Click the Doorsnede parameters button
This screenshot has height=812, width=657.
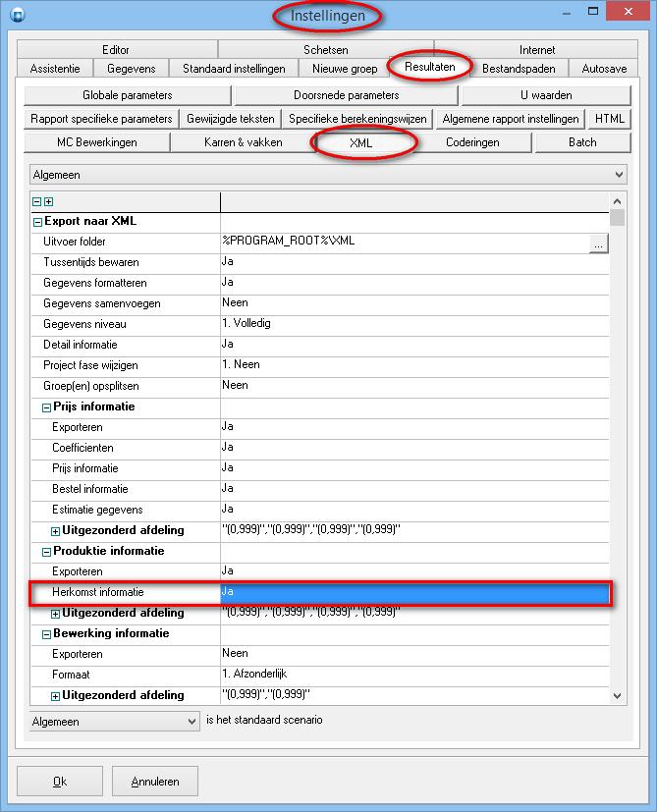coord(346,95)
